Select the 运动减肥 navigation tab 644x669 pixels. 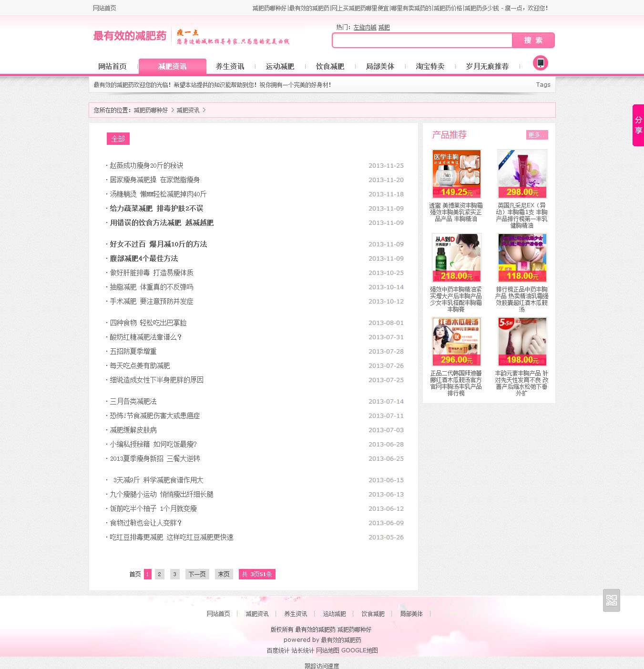click(x=280, y=67)
